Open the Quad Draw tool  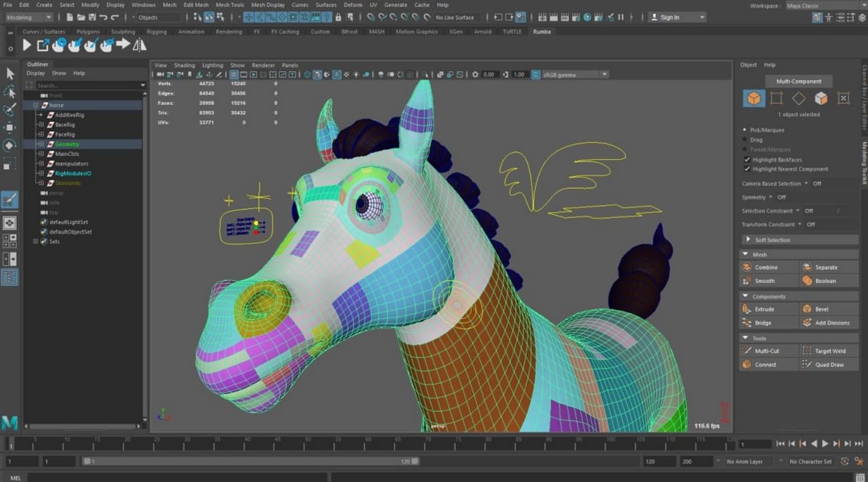click(x=829, y=364)
